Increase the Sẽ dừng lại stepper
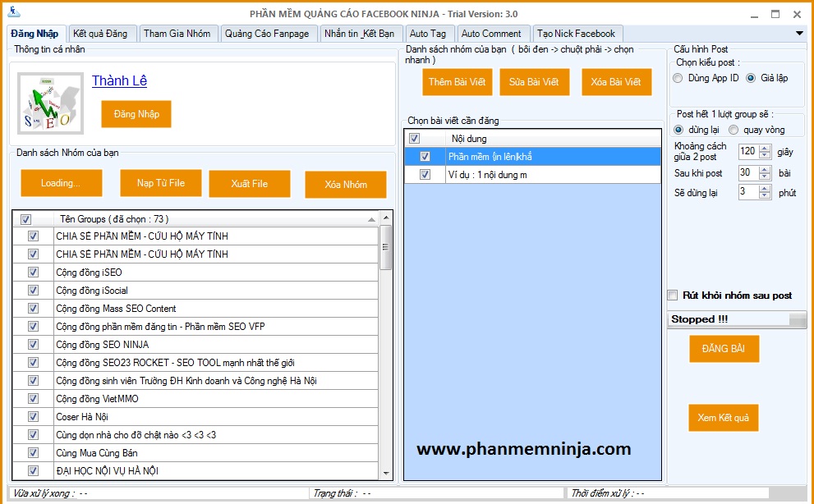This screenshot has height=504, width=814. 765,189
